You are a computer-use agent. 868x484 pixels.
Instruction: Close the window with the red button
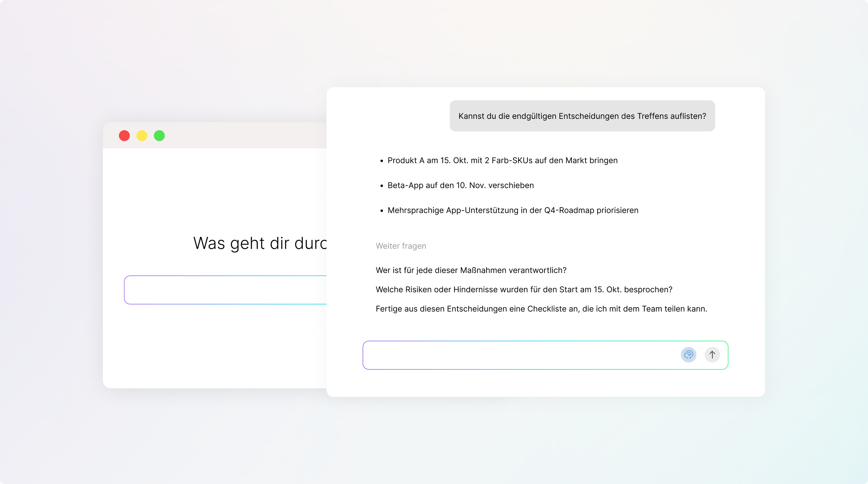pyautogui.click(x=124, y=136)
